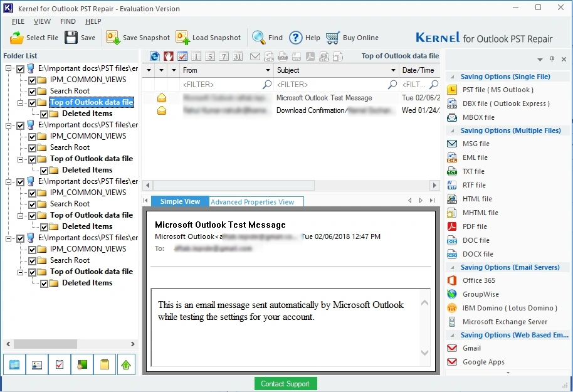Collapse Saving Options (Web Based Em... section
Image resolution: width=573 pixels, height=392 pixels.
[x=453, y=336]
